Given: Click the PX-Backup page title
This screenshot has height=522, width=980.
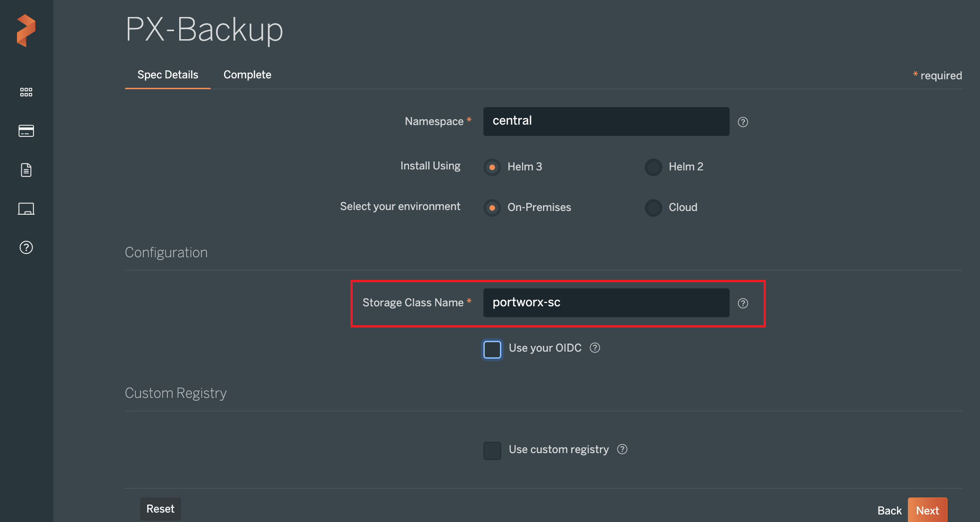Looking at the screenshot, I should 204,29.
